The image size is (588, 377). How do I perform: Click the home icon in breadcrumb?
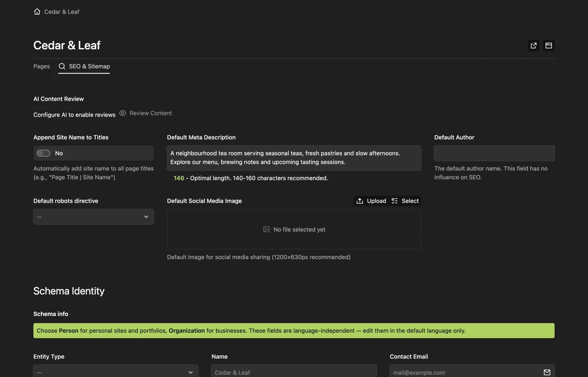coord(37,12)
